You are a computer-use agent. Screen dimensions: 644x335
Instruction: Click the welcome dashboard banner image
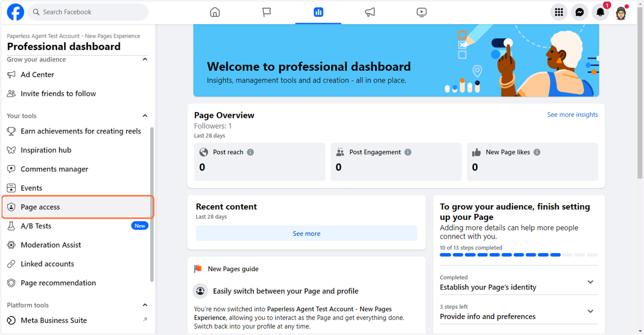(x=396, y=61)
